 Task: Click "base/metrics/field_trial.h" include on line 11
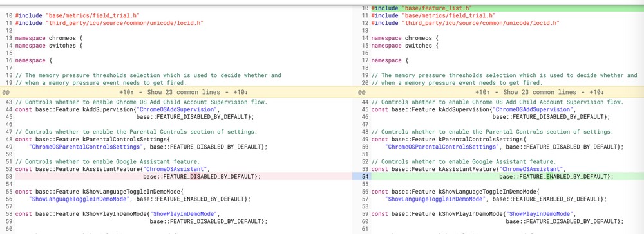tap(449, 15)
